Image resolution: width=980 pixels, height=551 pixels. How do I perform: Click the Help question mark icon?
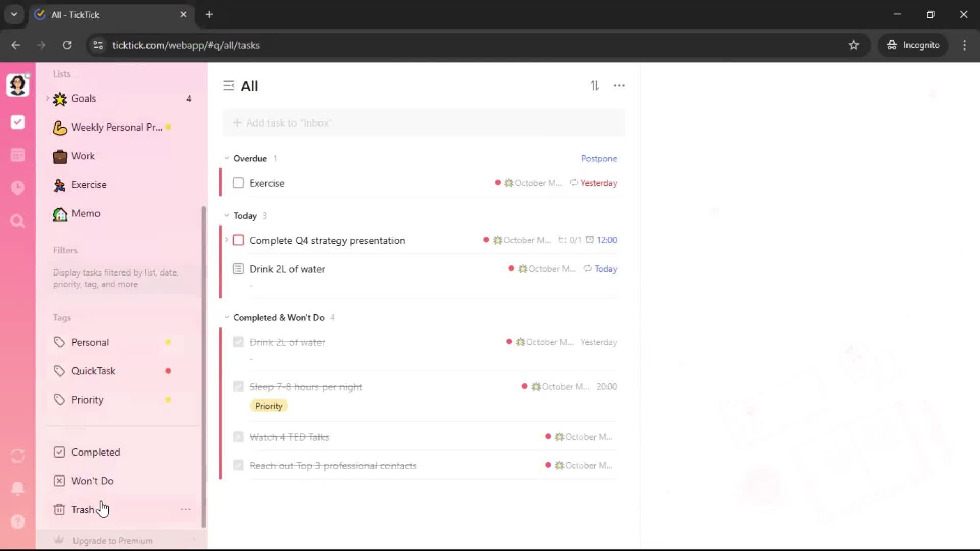coord(17,521)
